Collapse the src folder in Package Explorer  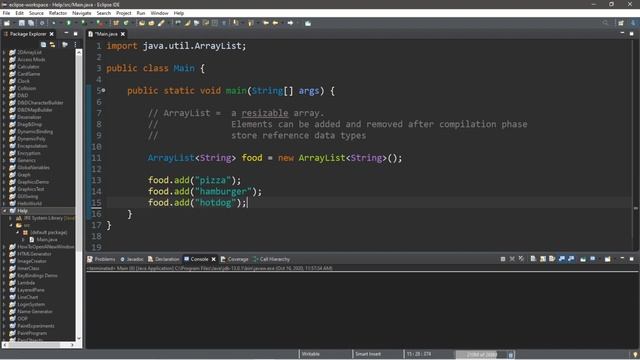[11, 225]
